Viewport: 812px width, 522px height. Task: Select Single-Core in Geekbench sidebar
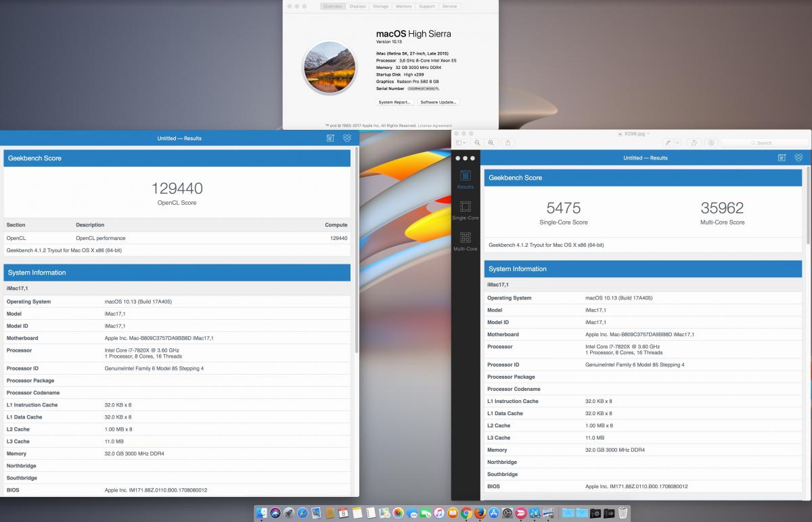(466, 211)
